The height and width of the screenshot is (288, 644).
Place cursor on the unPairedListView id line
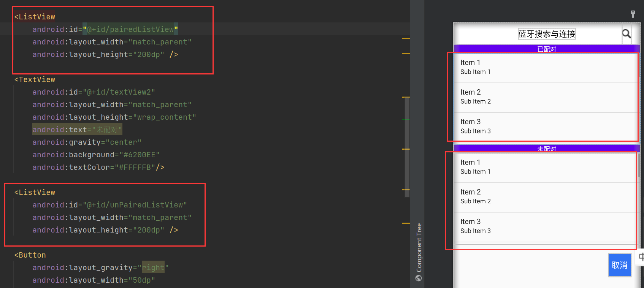click(110, 205)
